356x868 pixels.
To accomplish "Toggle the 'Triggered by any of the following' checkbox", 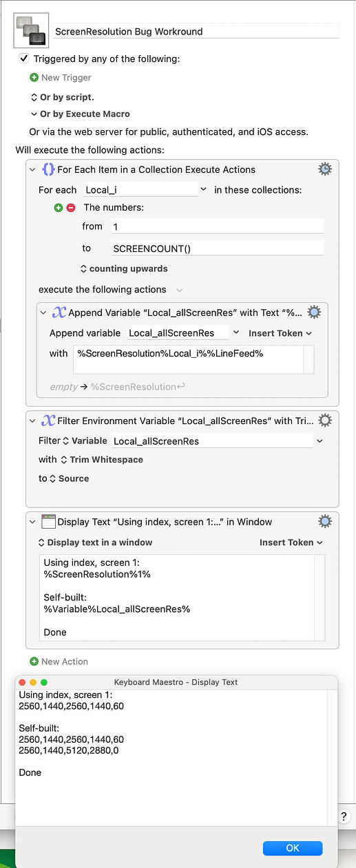I will tap(24, 59).
